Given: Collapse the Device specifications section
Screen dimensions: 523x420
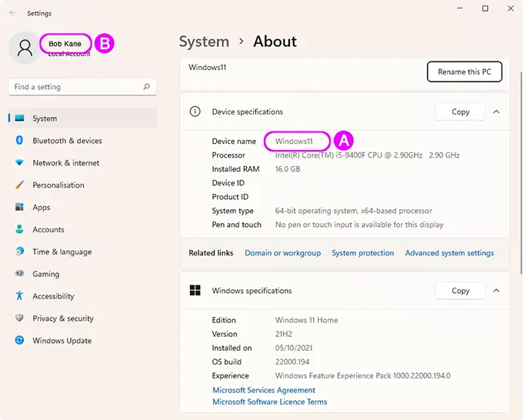Looking at the screenshot, I should (496, 112).
